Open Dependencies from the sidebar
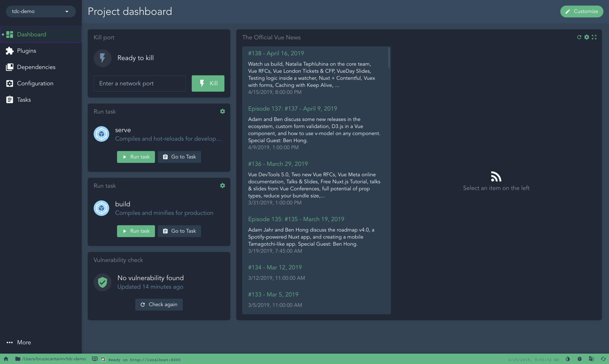Image resolution: width=609 pixels, height=364 pixels. (x=36, y=67)
